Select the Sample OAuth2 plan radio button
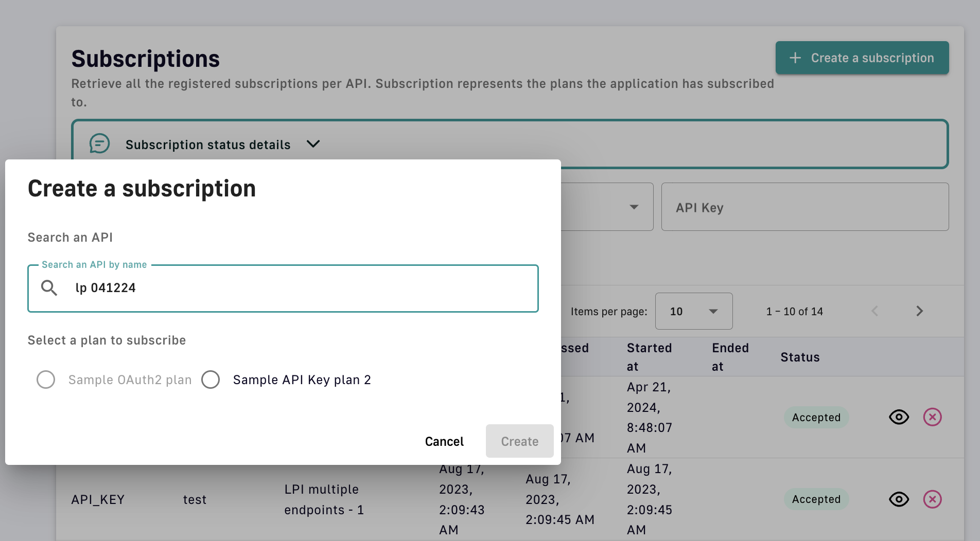Screen dimensions: 980x541 point(46,380)
